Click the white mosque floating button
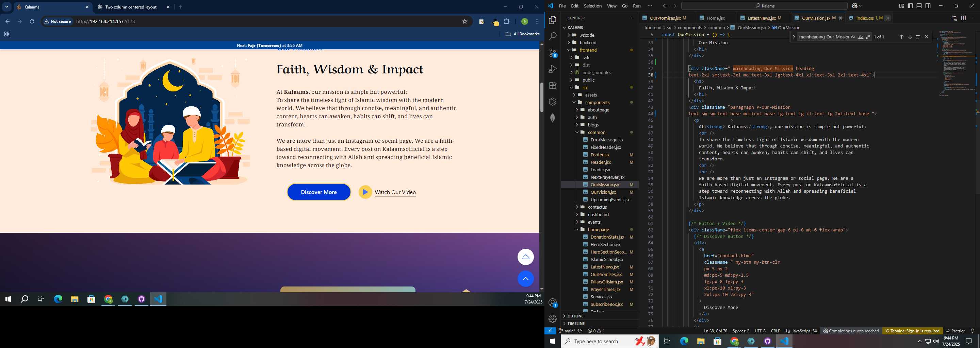 point(525,257)
